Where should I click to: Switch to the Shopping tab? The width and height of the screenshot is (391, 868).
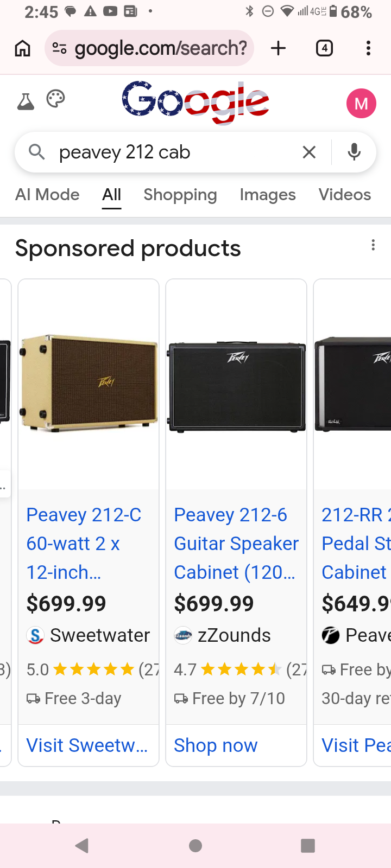pos(180,195)
